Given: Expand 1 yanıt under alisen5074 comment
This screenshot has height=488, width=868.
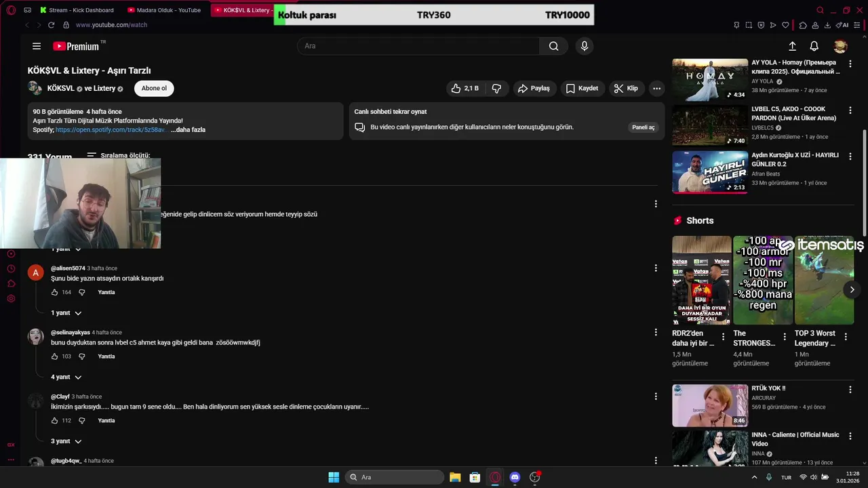Looking at the screenshot, I should tap(66, 313).
